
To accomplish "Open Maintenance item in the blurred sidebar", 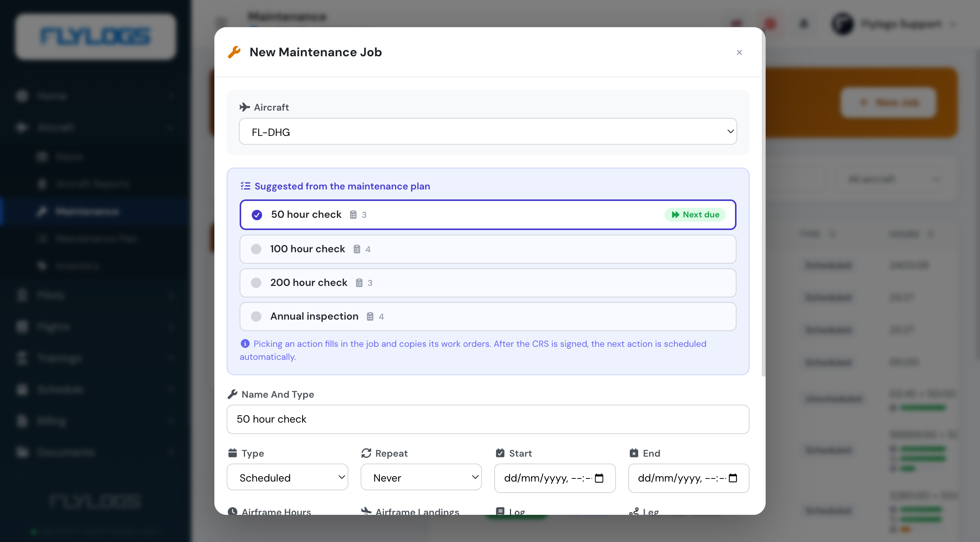I will [x=96, y=211].
